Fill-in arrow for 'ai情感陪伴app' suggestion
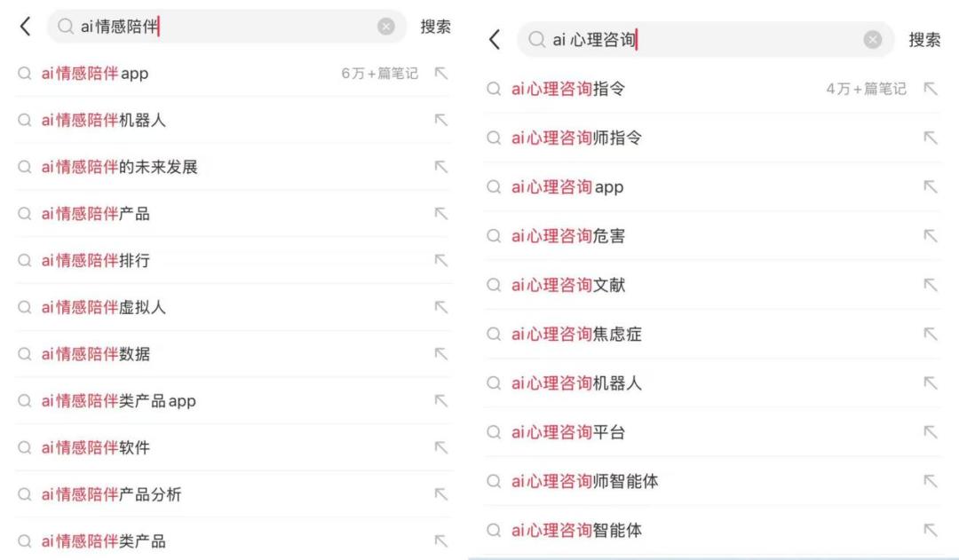Image resolution: width=959 pixels, height=560 pixels. [x=440, y=74]
